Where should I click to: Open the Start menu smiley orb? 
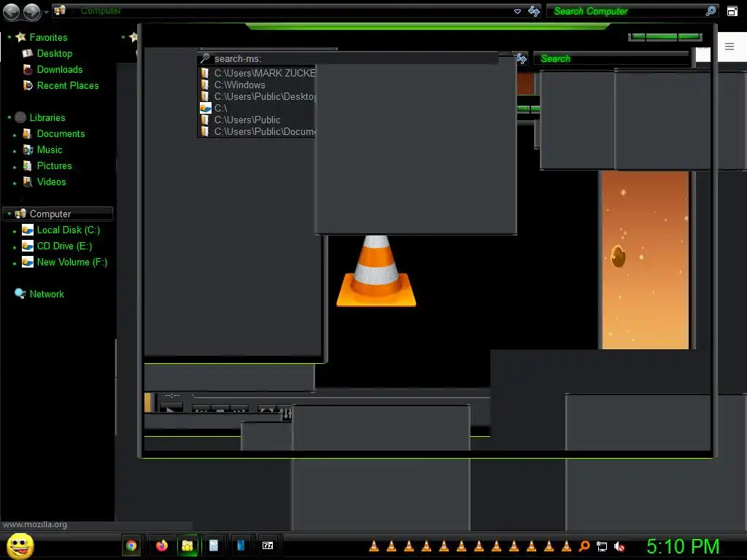20,545
